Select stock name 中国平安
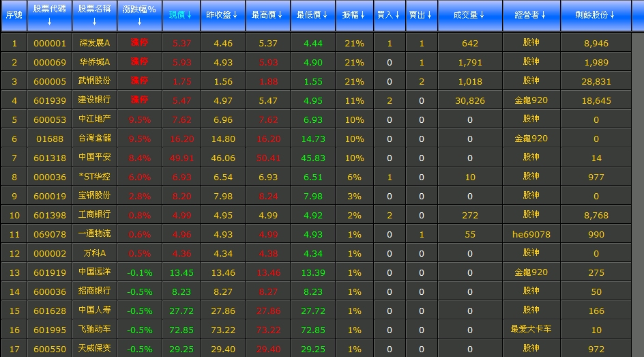The width and height of the screenshot is (644, 357). [94, 158]
